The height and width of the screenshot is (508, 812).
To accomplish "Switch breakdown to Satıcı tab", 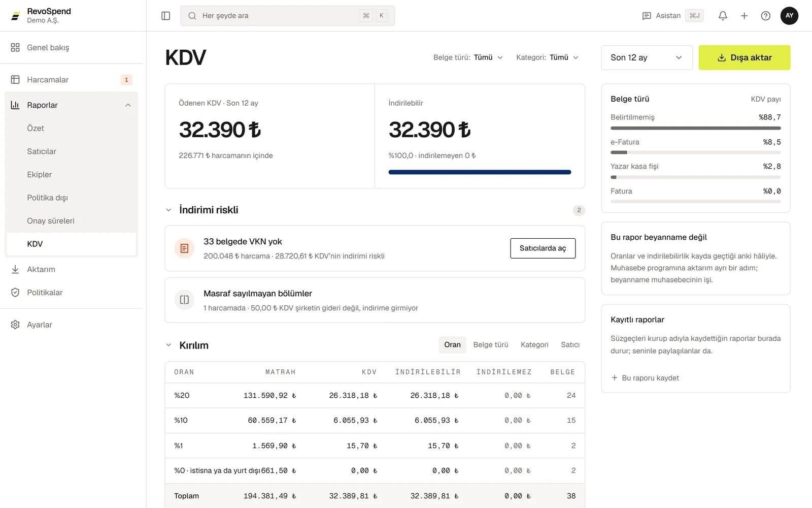I will [570, 344].
